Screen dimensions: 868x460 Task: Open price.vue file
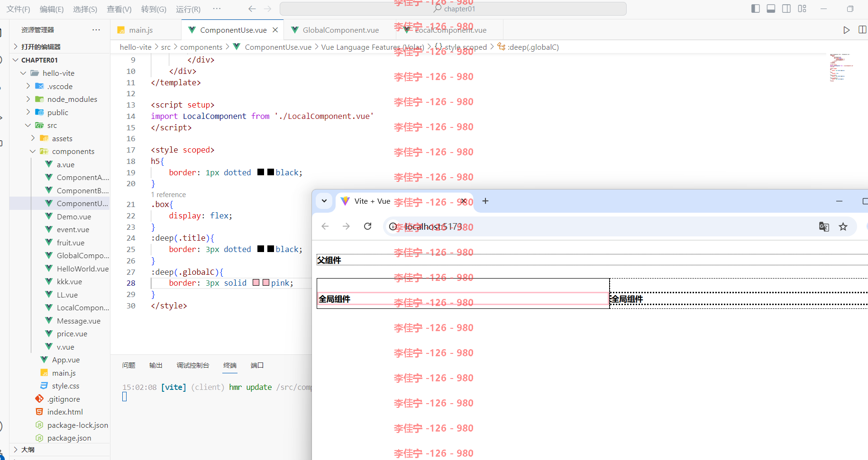[72, 334]
